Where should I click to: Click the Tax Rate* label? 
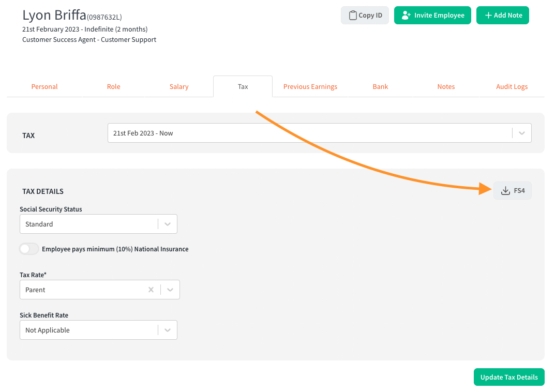(33, 275)
